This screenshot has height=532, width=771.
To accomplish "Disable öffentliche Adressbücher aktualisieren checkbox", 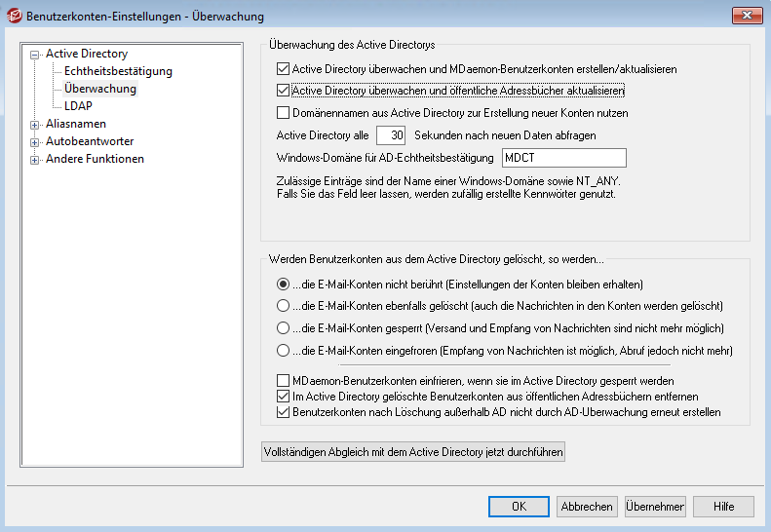I will (x=284, y=92).
